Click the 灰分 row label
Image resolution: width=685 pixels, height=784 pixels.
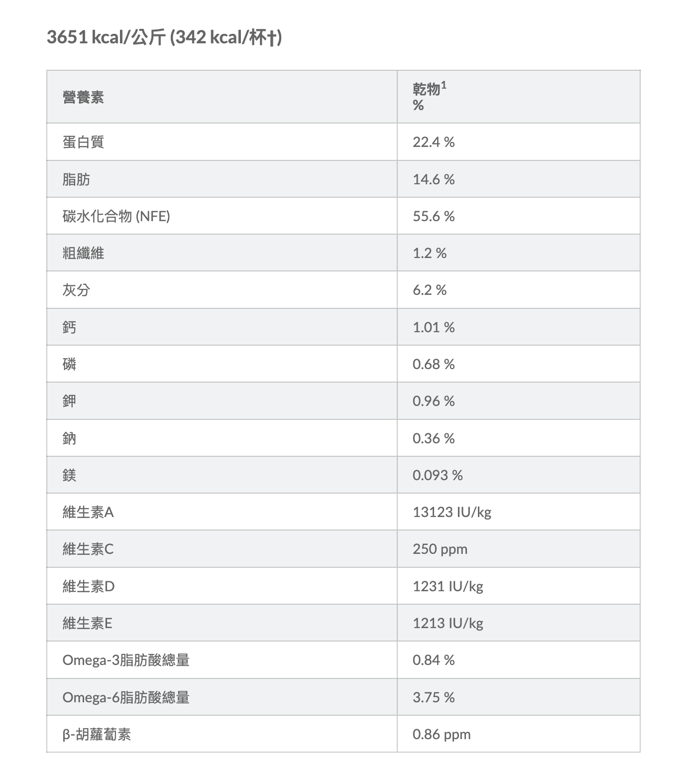point(76,290)
